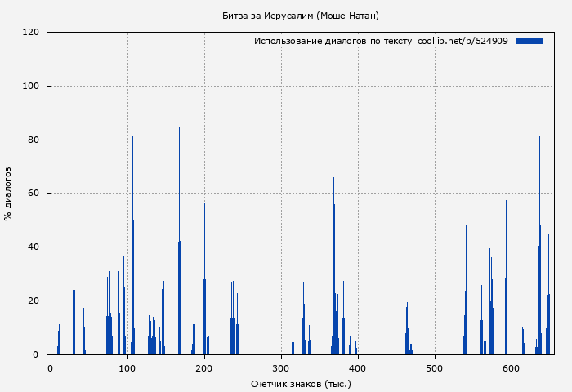Click the 400 tick label on the x-axis
The width and height of the screenshot is (572, 392).
pyautogui.click(x=358, y=368)
